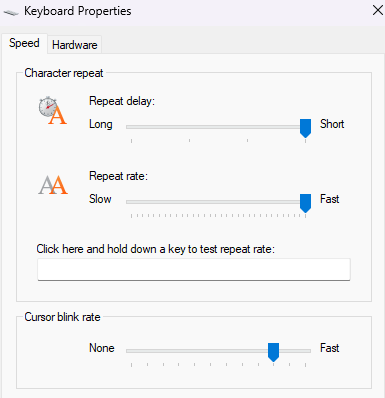385x398 pixels.
Task: Click the Long label for repeat delay
Action: 101,124
